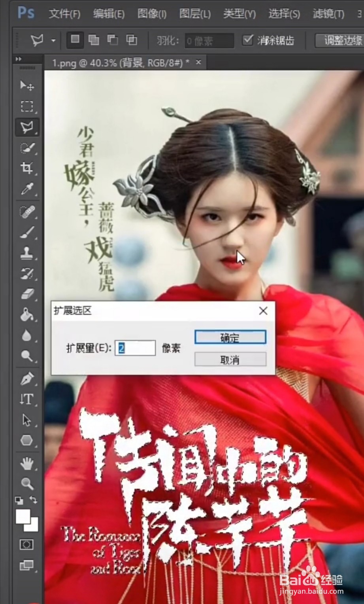This screenshot has height=604, width=364.
Task: Choose Intersect with selection mode
Action: tap(132, 40)
